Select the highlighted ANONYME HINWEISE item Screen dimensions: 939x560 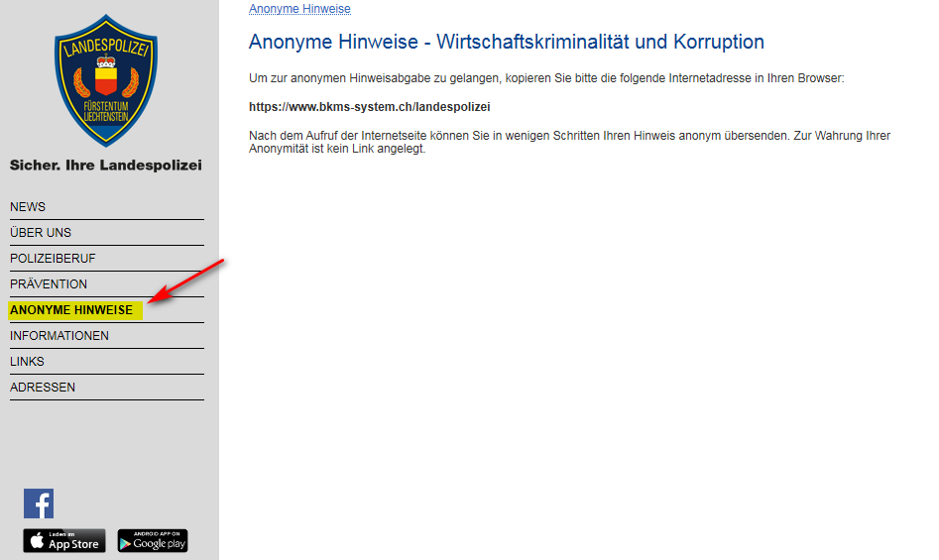point(71,310)
